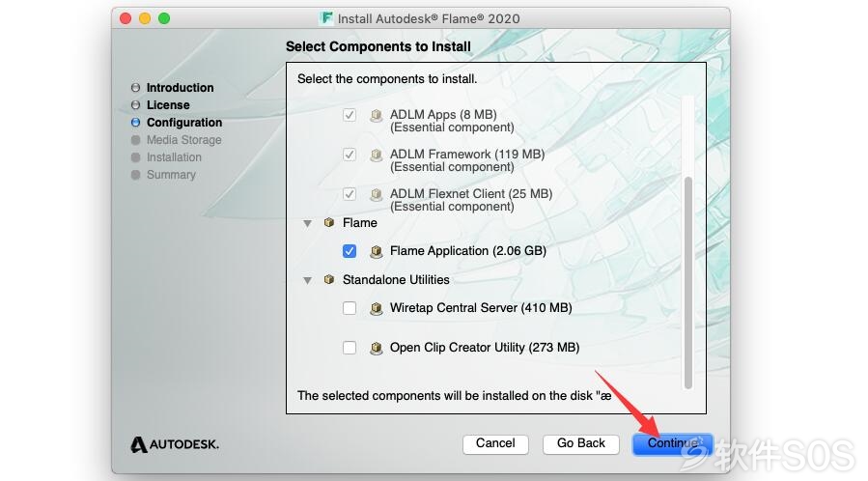Viewport: 868px width, 481px height.
Task: Click the Go Back button
Action: tap(580, 444)
